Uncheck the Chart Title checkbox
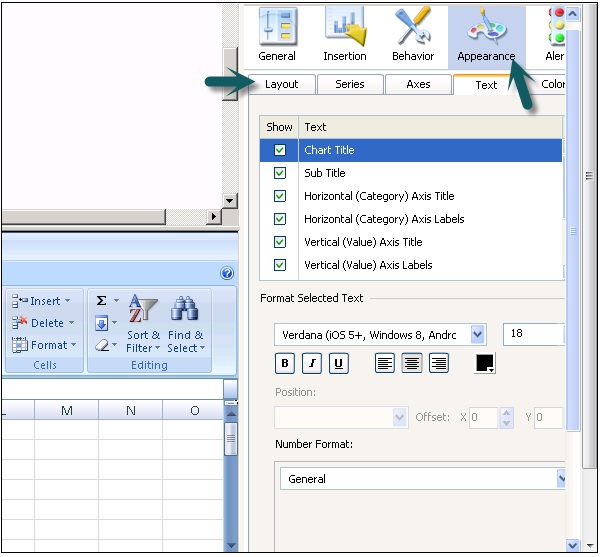 click(x=280, y=150)
